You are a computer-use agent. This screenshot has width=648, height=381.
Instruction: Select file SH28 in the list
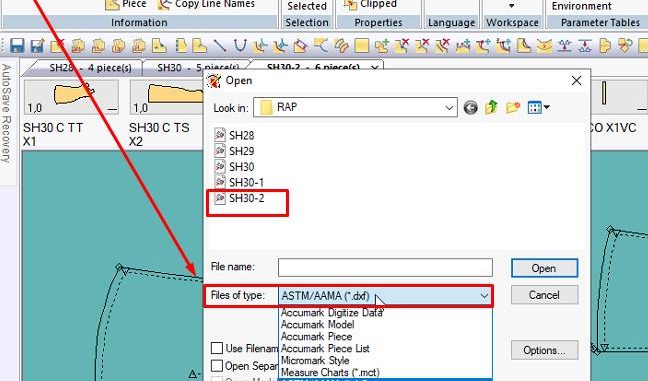pos(234,136)
